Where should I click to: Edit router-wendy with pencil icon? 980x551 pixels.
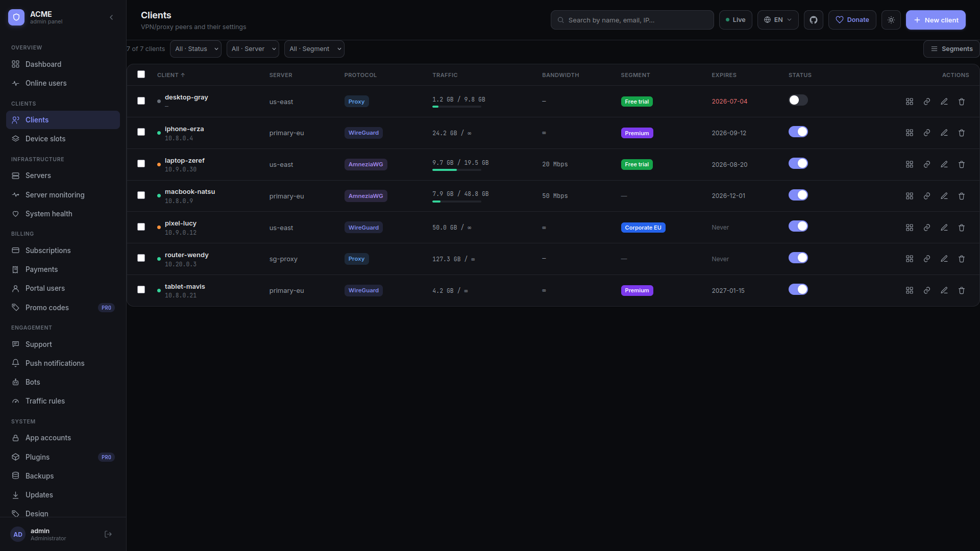tap(944, 259)
